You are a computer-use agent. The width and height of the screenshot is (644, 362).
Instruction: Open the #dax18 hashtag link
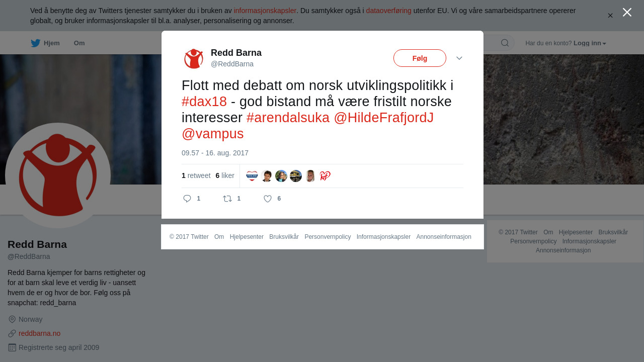(x=204, y=102)
